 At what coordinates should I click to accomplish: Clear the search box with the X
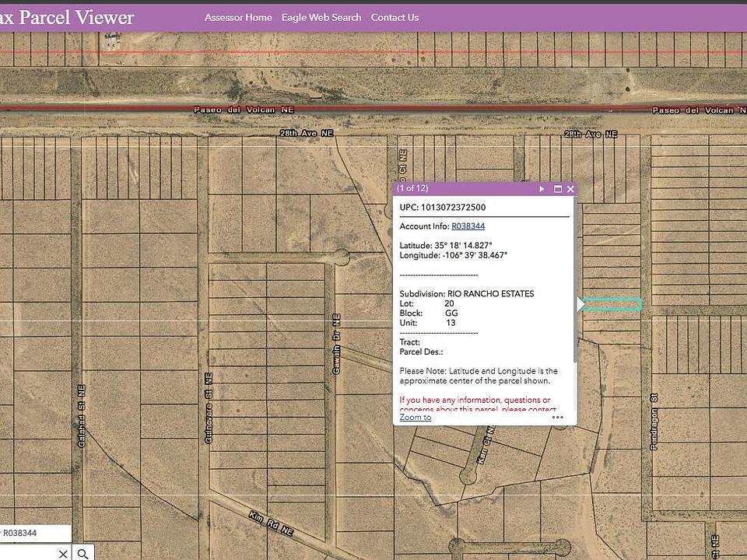(63, 553)
